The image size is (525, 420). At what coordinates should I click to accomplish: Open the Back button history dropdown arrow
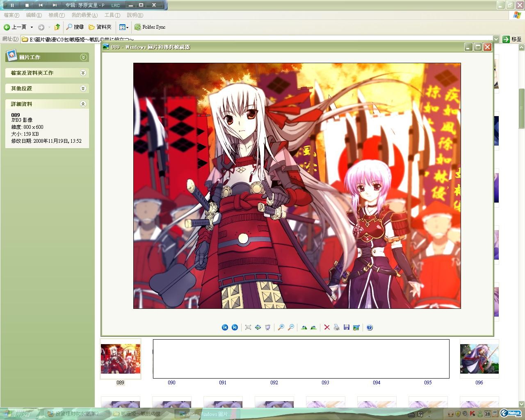(x=32, y=27)
